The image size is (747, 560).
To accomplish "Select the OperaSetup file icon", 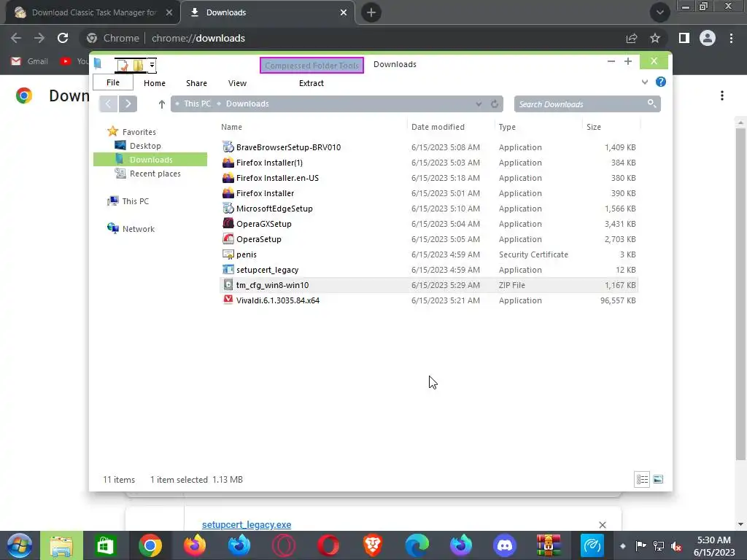I will pyautogui.click(x=228, y=238).
